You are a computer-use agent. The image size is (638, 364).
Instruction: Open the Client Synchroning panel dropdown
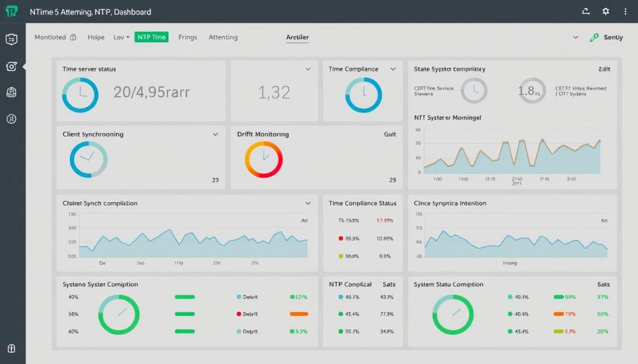click(x=215, y=134)
